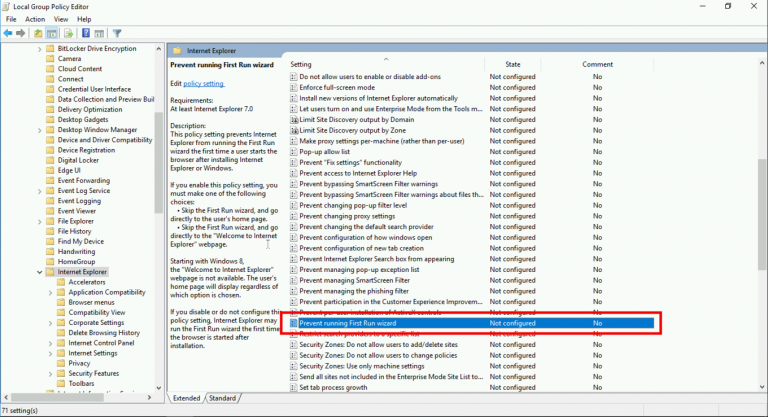Sort by the Comment column header
This screenshot has height=417, width=768.
pos(597,64)
